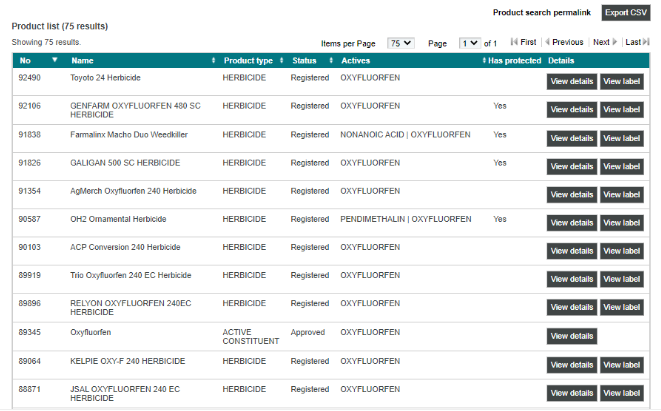View label for AgMerch Oxyfluorfen 240 Herbicide
This screenshot has width=661, height=411.
point(621,195)
